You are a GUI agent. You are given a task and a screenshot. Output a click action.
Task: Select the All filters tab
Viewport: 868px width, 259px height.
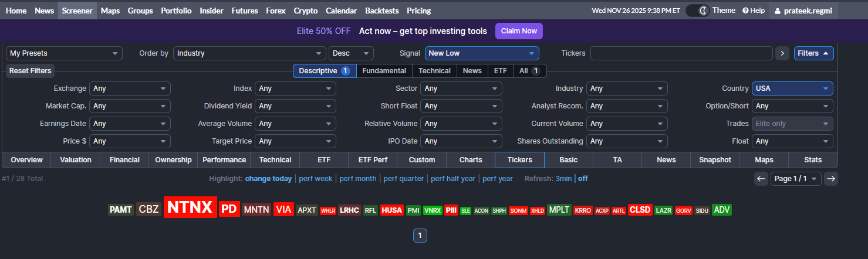(529, 71)
